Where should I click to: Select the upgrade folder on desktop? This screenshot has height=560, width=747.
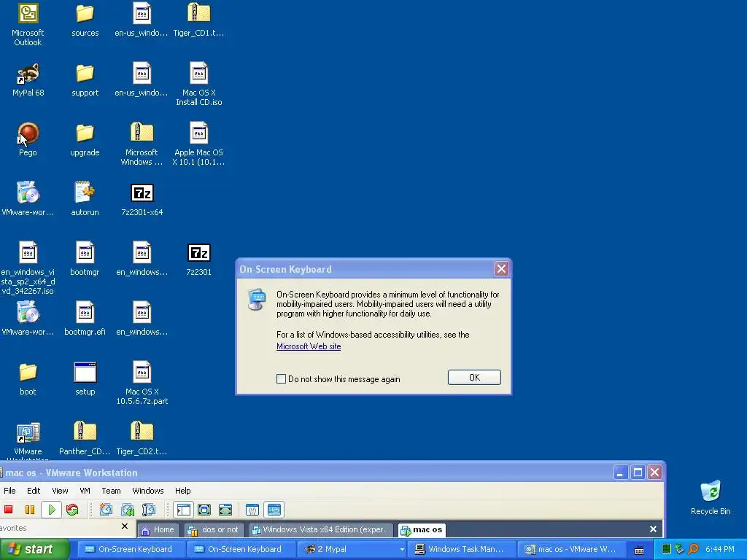[x=85, y=139]
